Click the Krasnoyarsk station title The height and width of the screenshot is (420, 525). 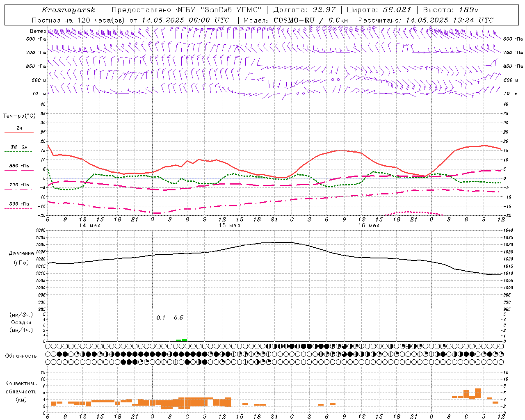68,10
